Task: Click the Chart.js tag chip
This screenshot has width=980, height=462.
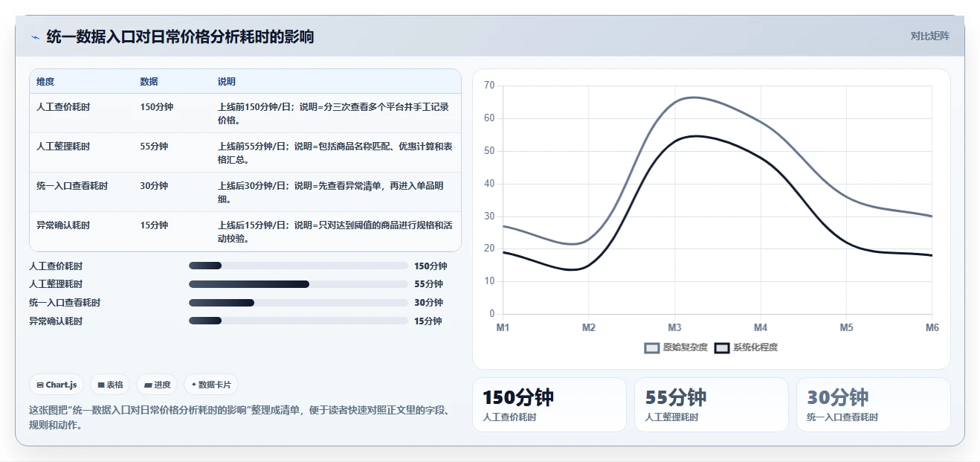Action: pyautogui.click(x=57, y=385)
